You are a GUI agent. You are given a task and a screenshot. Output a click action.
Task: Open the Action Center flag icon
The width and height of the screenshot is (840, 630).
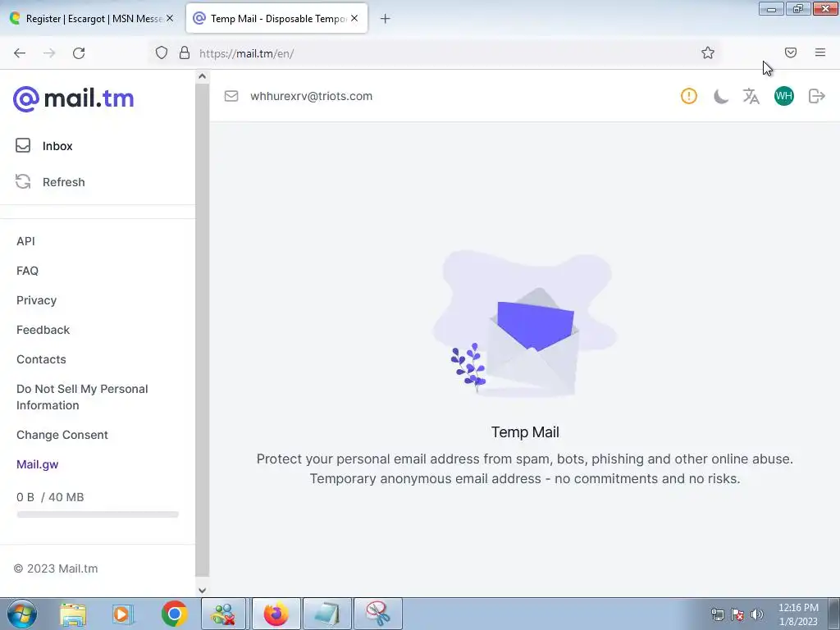[737, 614]
